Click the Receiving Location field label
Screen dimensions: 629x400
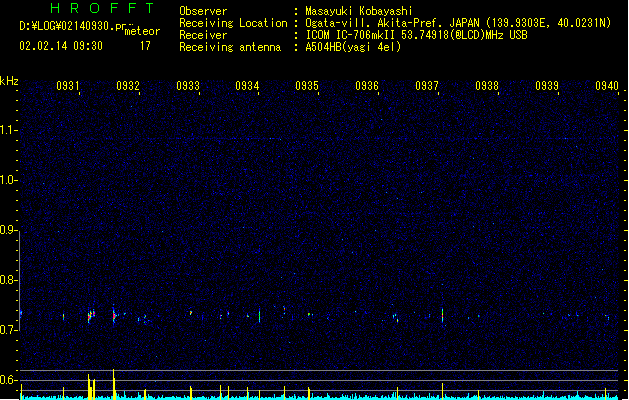point(233,23)
